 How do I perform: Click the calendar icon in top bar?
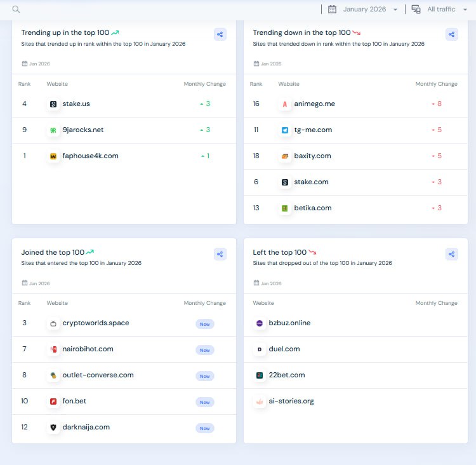point(332,9)
